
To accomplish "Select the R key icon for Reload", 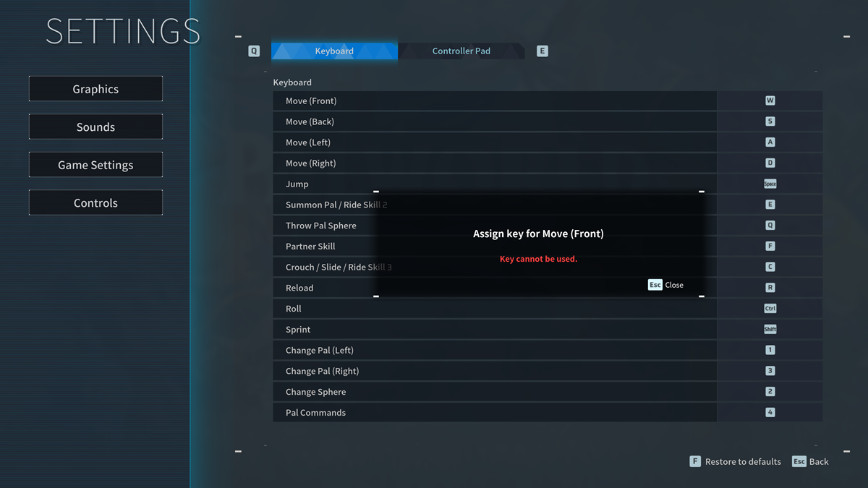I will [x=770, y=287].
